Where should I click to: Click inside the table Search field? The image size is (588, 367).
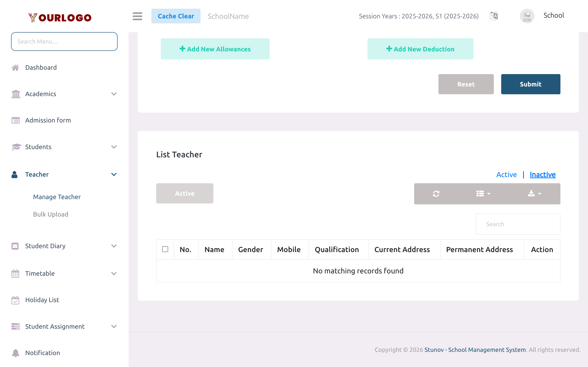517,224
